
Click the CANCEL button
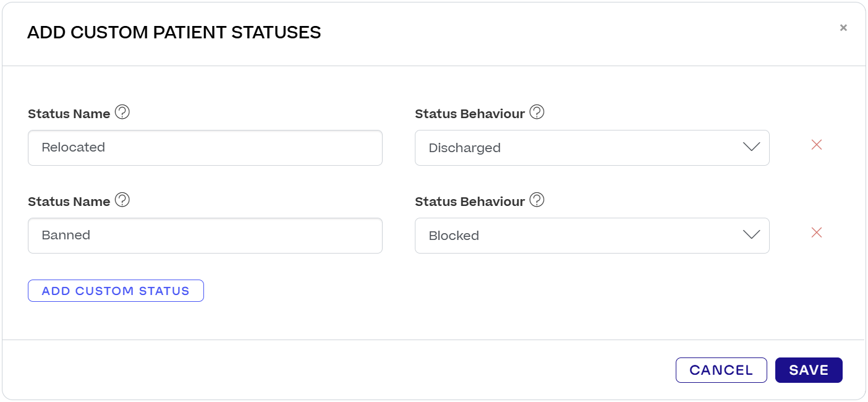[721, 370]
